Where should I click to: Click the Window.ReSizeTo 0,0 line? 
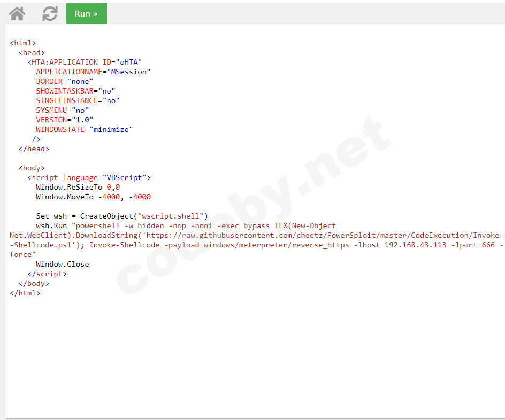point(78,187)
